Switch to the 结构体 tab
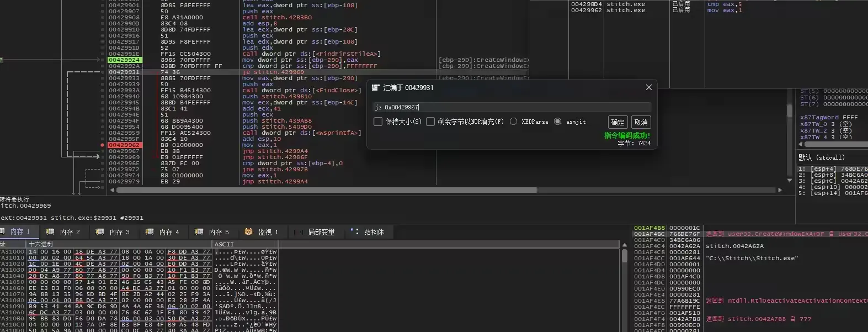Viewport: 868px width, 332px height. [368, 232]
